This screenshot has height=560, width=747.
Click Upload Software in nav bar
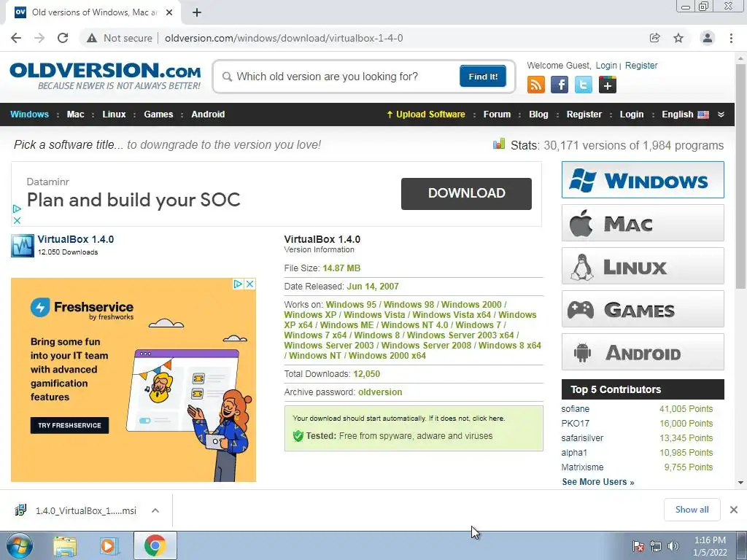coord(426,114)
